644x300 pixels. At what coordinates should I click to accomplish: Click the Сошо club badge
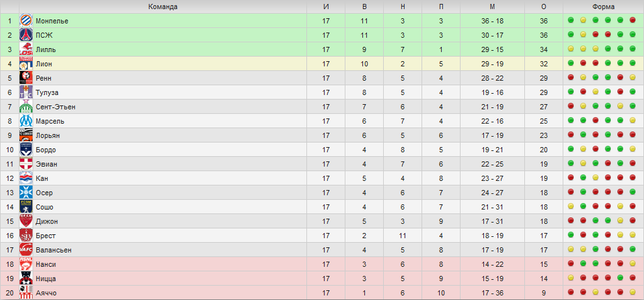click(x=26, y=207)
